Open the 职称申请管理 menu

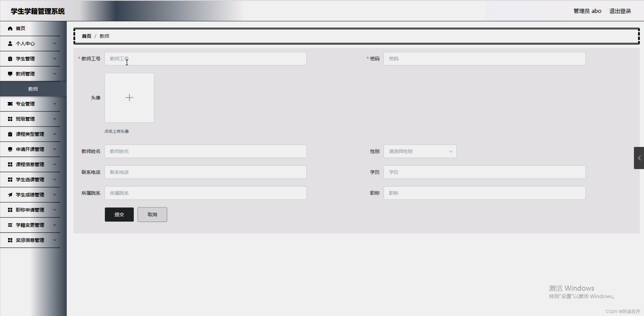[x=30, y=210]
